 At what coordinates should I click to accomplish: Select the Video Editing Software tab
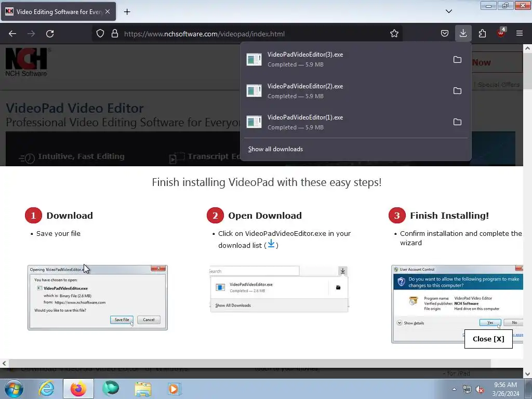(58, 11)
